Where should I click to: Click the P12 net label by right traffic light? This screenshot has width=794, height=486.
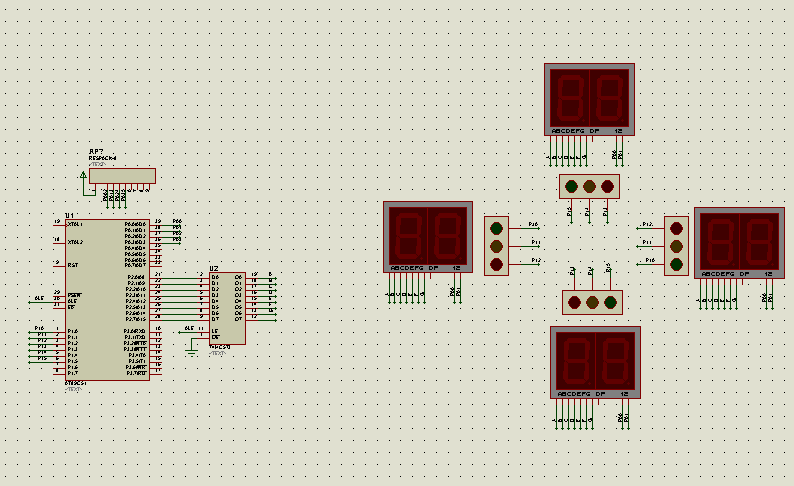point(647,224)
